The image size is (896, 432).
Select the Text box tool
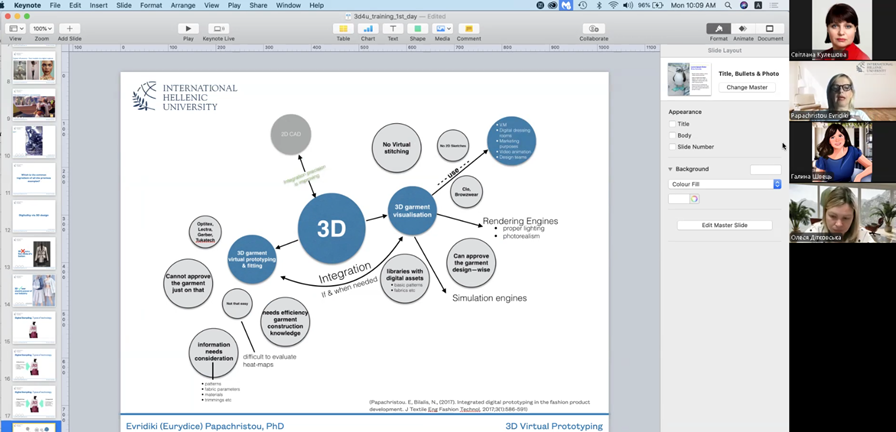point(393,28)
